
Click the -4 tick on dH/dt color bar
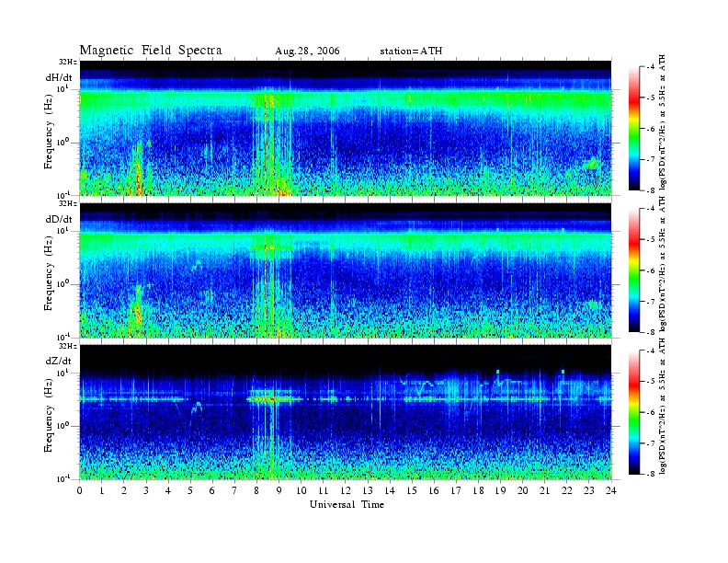click(651, 67)
